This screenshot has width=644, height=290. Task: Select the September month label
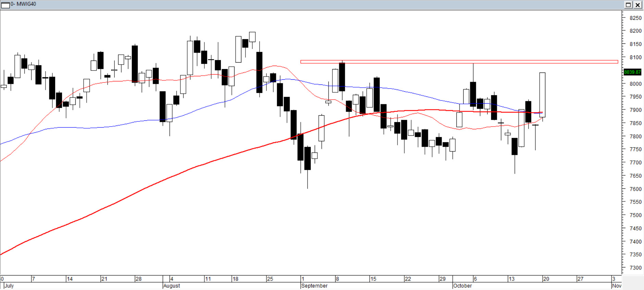point(314,286)
